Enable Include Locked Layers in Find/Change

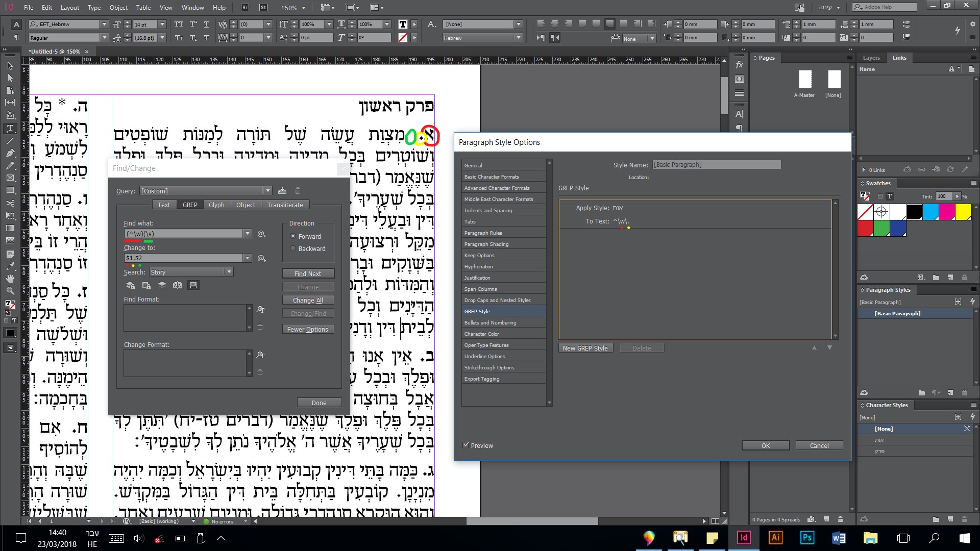[x=130, y=285]
